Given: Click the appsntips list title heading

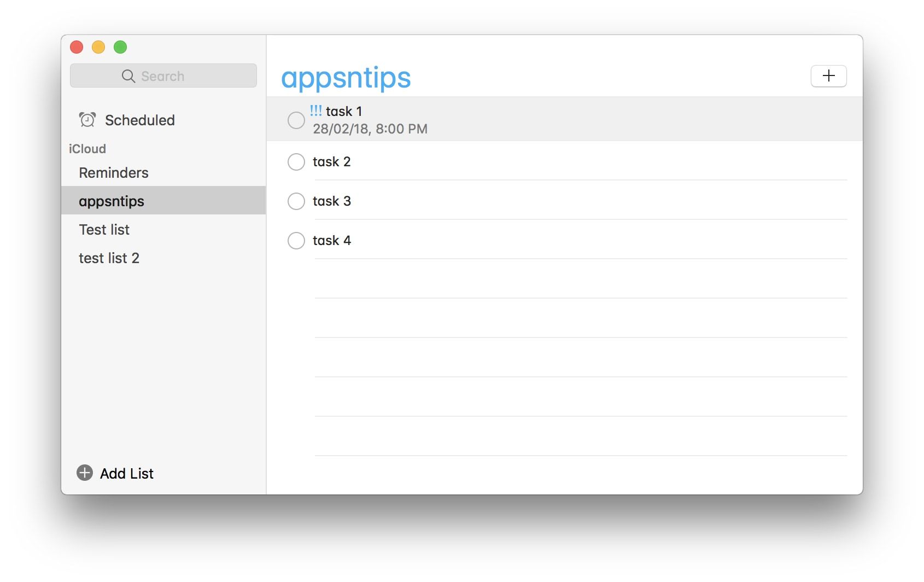Looking at the screenshot, I should click(346, 78).
